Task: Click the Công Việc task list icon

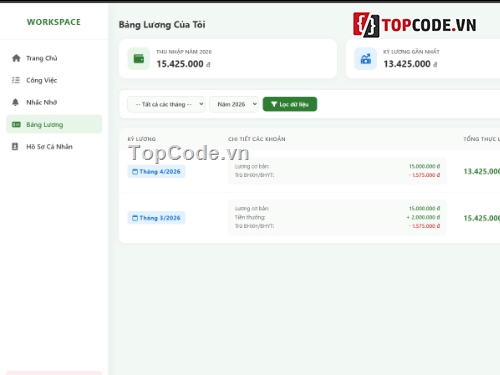Action: pyautogui.click(x=16, y=80)
